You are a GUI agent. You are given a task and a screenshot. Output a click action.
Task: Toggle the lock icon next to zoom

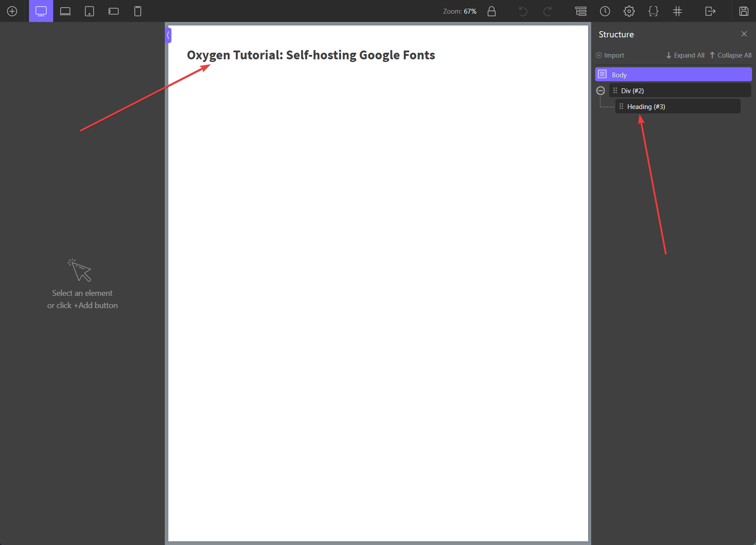491,11
